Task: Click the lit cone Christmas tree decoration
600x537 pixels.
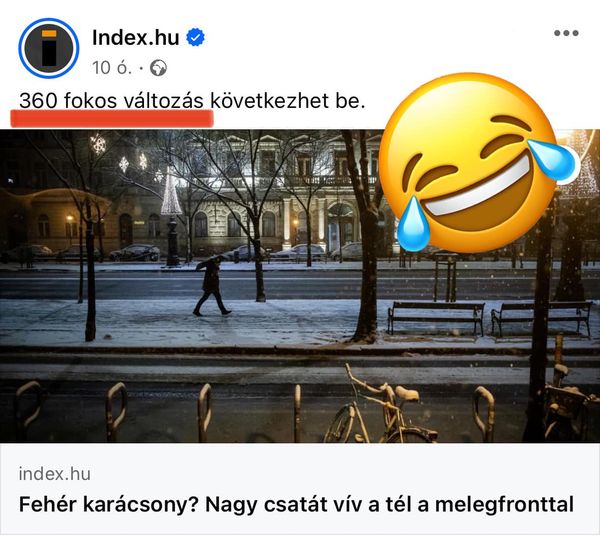Action: pyautogui.click(x=171, y=191)
